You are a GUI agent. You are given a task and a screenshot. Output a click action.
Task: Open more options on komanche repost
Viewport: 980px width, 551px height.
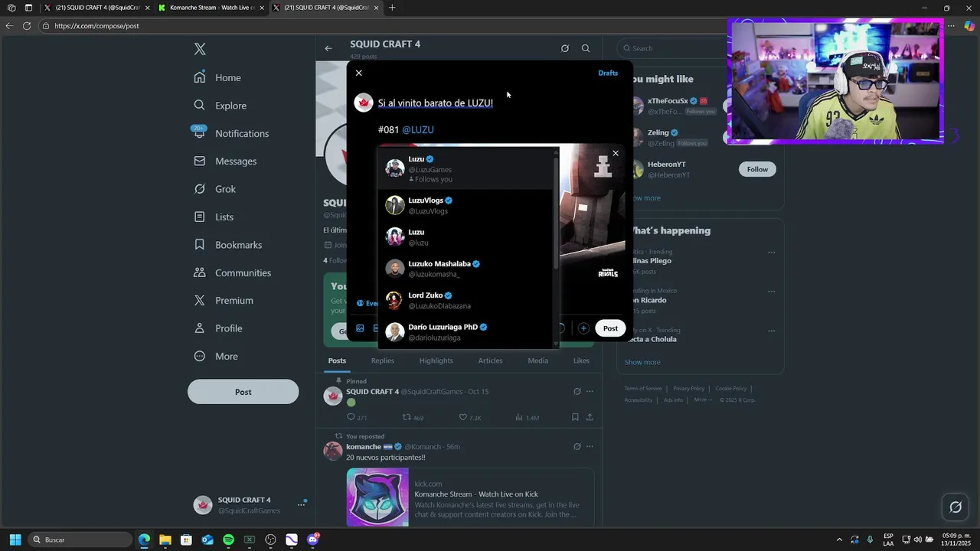[x=590, y=446]
